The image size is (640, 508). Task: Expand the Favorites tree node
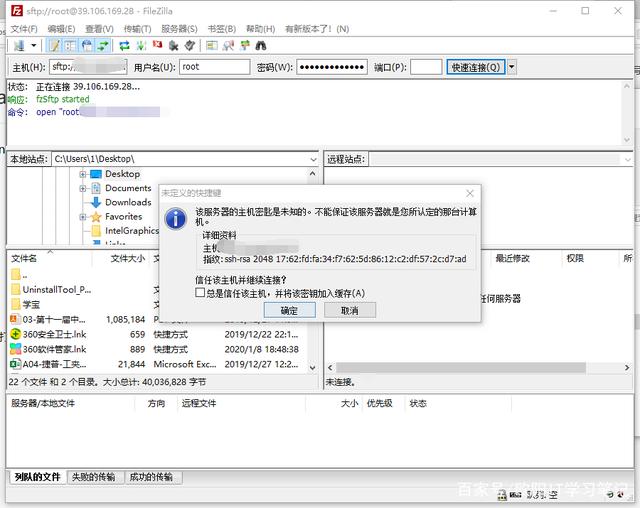point(83,217)
